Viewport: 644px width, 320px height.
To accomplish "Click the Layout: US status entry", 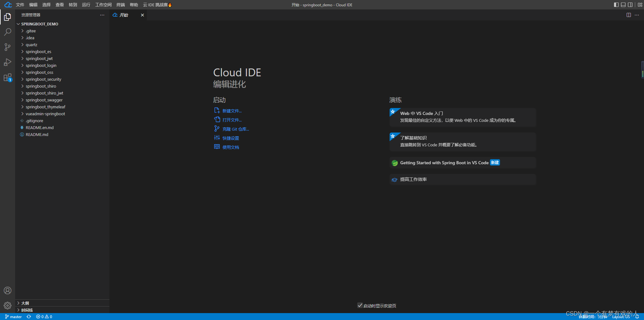I will [x=621, y=317].
